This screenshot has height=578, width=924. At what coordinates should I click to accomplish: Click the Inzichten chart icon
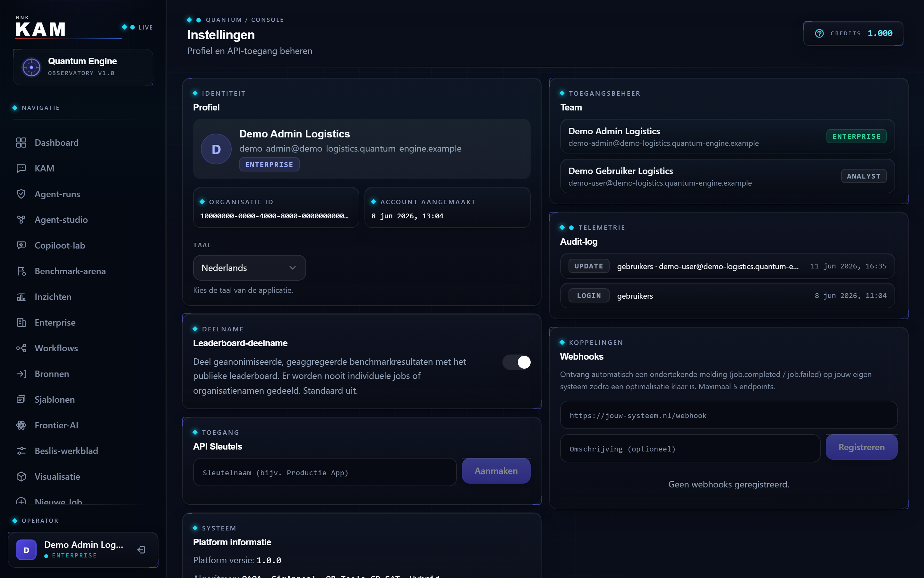pos(21,297)
